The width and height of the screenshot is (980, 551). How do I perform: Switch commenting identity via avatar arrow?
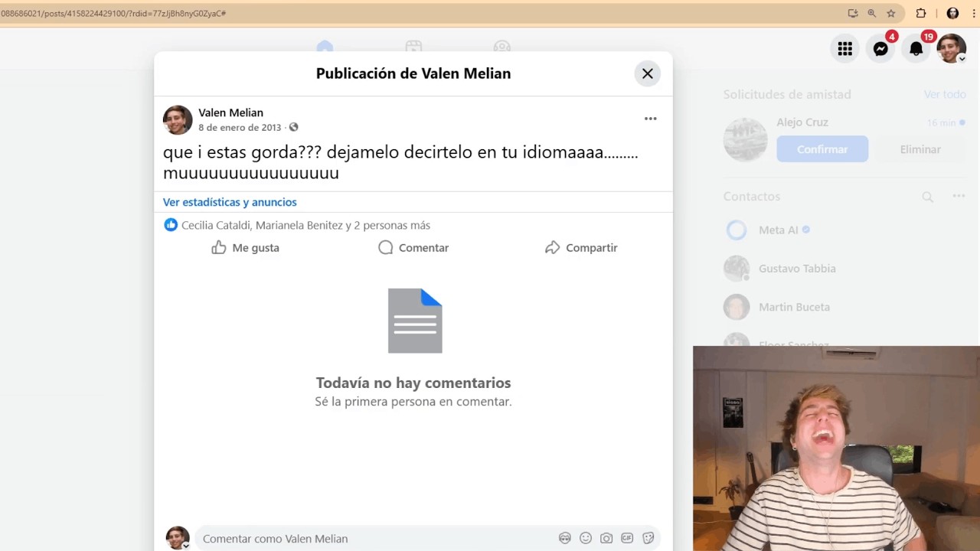click(x=185, y=546)
